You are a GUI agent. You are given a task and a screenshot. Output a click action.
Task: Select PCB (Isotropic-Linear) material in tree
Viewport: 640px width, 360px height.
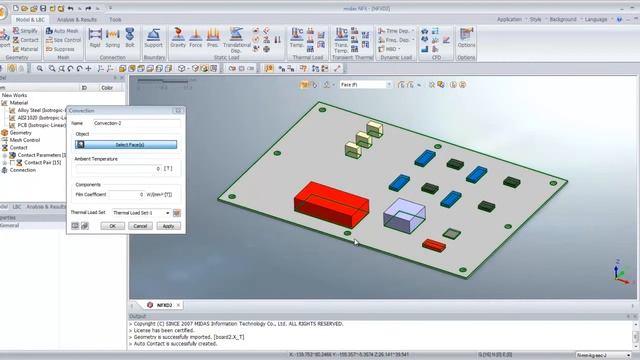[x=41, y=125]
